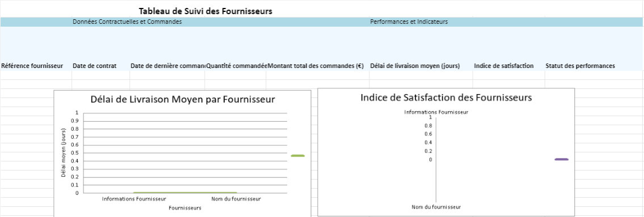Viewport: 644px width, 217px height.
Task: Select chart title 'Délai de Livraison Moyen par Fournisseur'
Action: coord(183,100)
